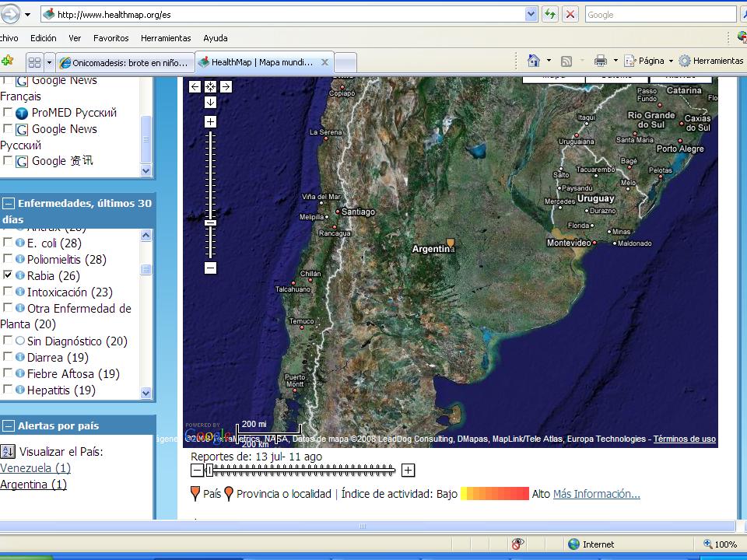Collapse the Alertas por país panel
The image size is (747, 560).
9,426
